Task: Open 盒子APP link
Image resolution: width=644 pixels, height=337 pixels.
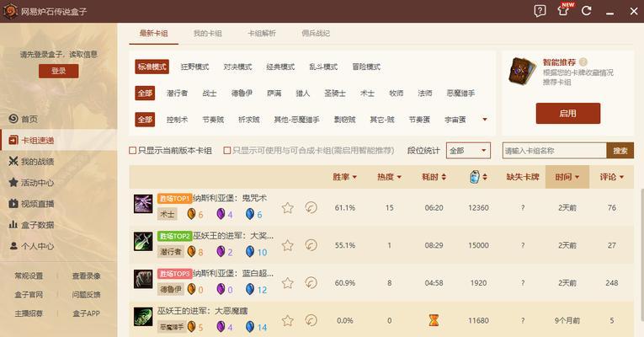Action: coord(86,313)
